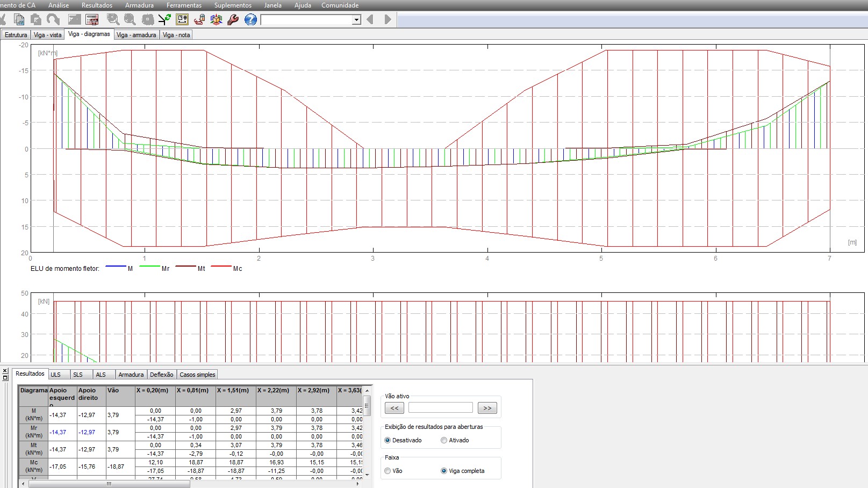Click the calculator icon in toolbar

[x=92, y=20]
